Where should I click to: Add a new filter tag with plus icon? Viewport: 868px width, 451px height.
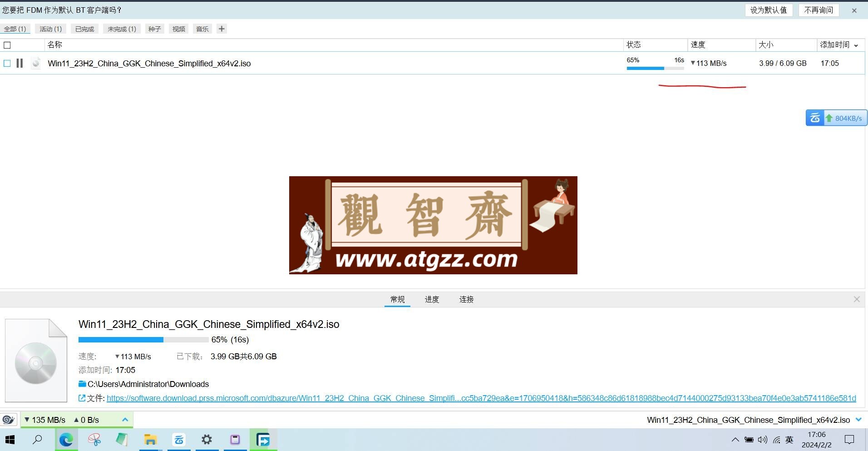pos(222,29)
